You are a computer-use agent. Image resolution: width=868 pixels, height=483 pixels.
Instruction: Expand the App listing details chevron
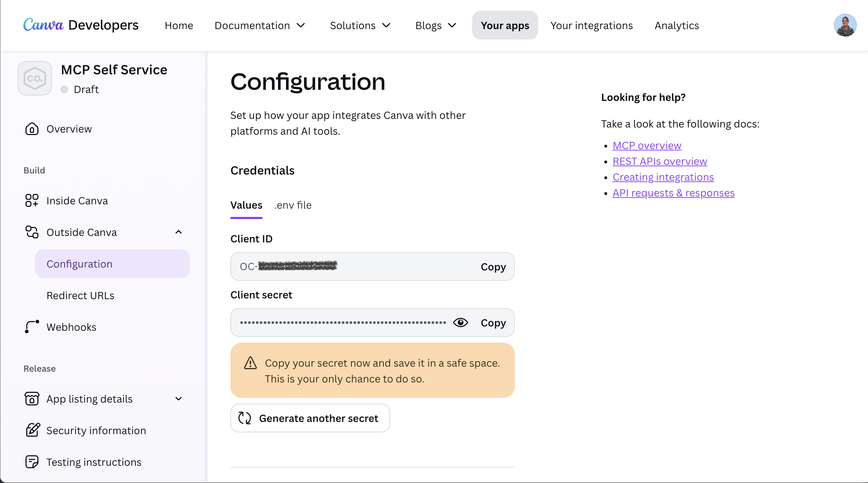[179, 399]
